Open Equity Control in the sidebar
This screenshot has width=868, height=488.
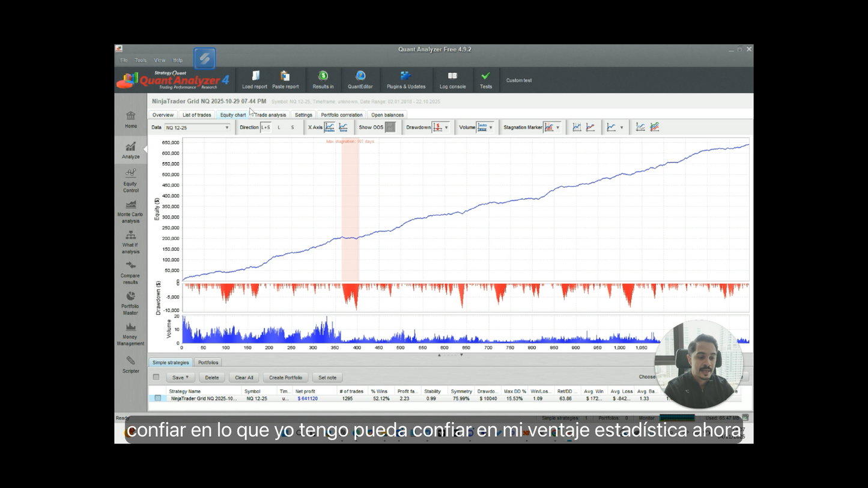(131, 181)
